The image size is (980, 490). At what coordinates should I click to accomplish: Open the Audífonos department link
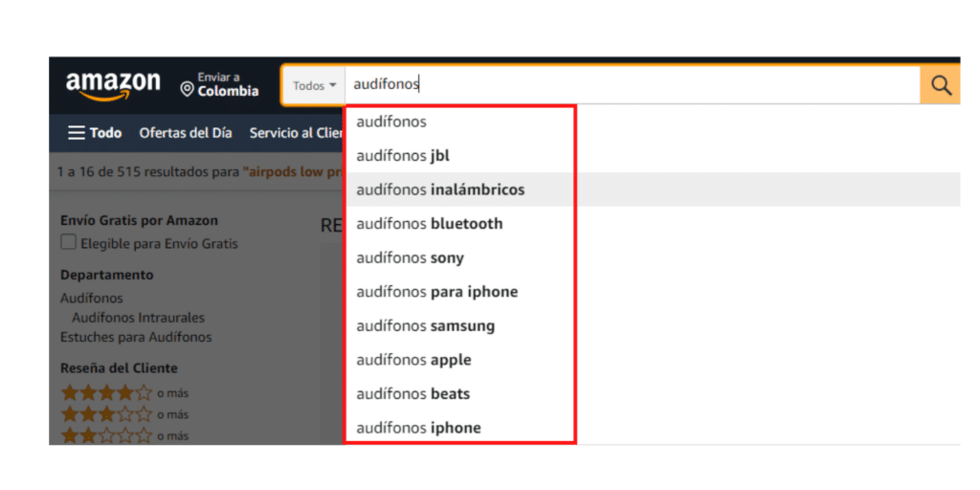(92, 299)
